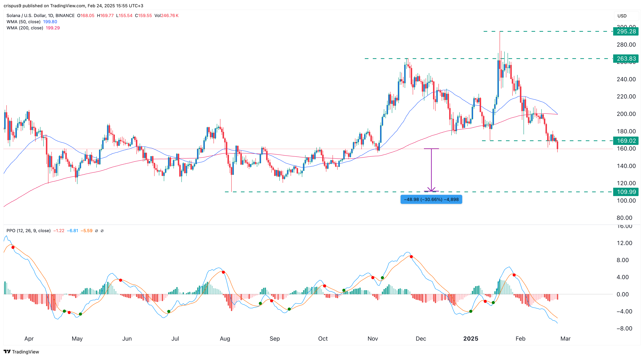Select the WMA (50, close) indicator legend
The image size is (644, 358).
[24, 22]
